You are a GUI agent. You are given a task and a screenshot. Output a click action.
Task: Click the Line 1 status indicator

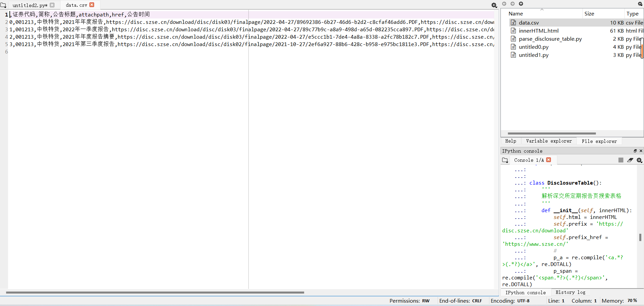pyautogui.click(x=556, y=301)
